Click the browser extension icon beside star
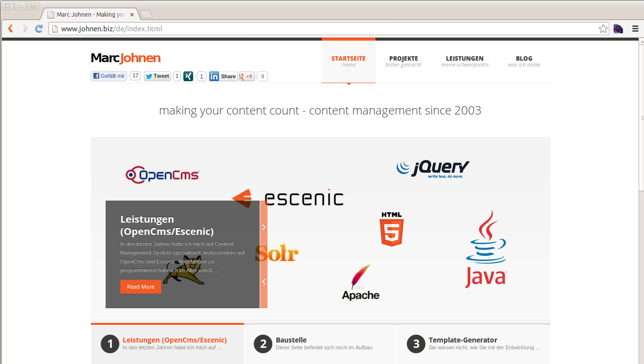This screenshot has width=644, height=364. pyautogui.click(x=619, y=29)
